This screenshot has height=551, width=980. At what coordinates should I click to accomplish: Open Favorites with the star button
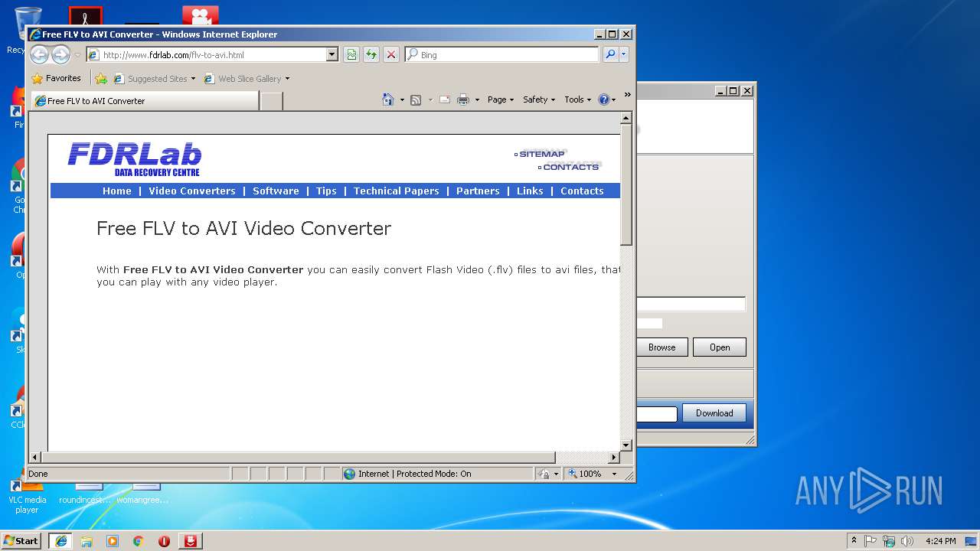[x=57, y=78]
